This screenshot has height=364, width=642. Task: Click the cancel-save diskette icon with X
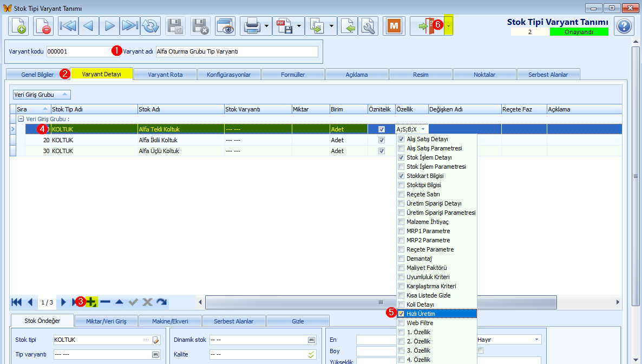(200, 26)
